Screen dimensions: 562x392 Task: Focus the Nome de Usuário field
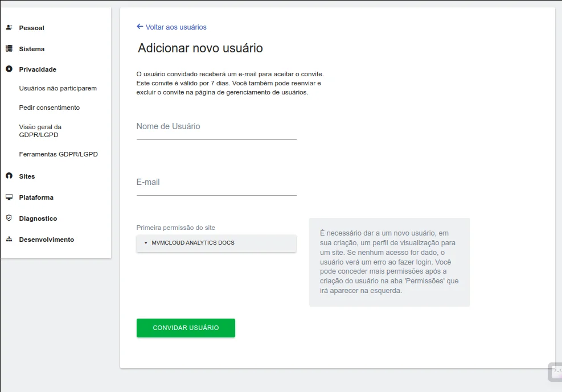[x=216, y=127]
